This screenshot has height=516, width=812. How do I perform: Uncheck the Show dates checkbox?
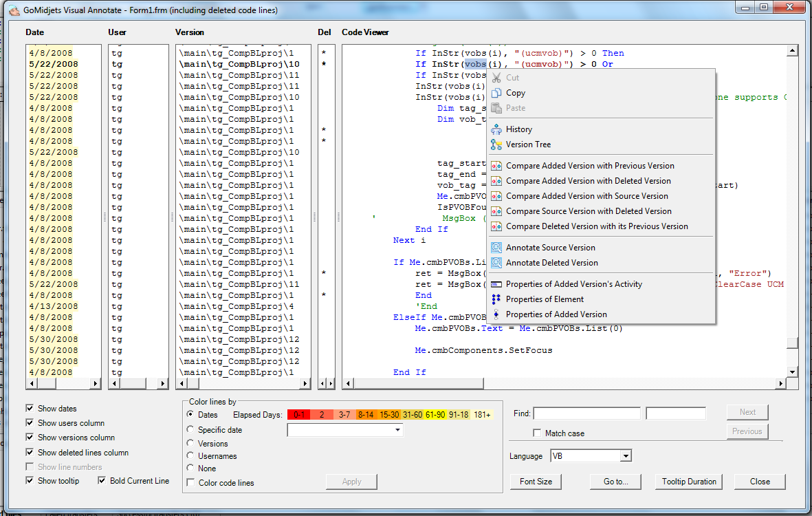pos(30,409)
